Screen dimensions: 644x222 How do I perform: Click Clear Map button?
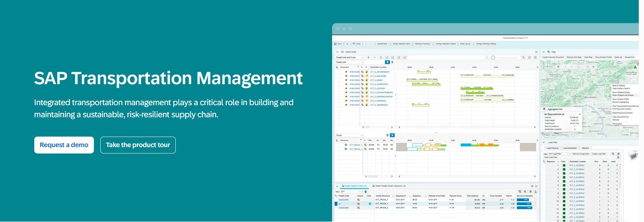[x=588, y=57]
